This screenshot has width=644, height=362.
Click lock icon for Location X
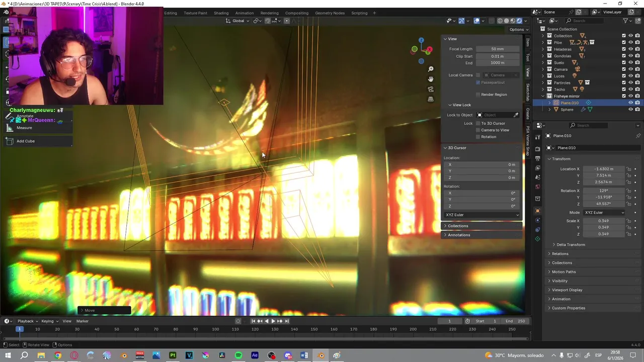pyautogui.click(x=629, y=169)
